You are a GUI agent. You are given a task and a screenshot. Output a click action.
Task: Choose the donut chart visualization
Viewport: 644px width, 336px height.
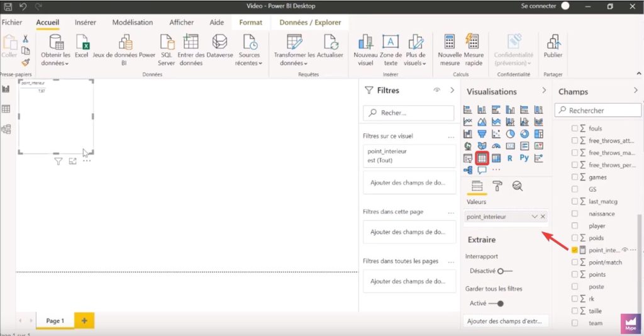(x=524, y=134)
